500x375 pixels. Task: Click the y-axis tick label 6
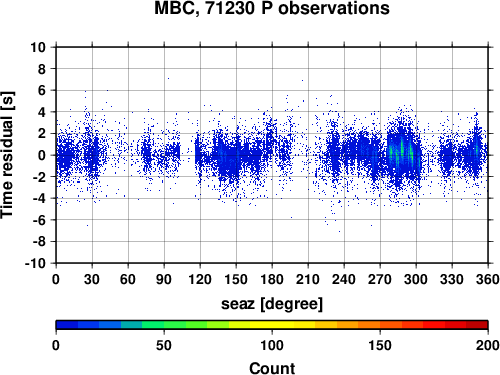[x=42, y=90]
